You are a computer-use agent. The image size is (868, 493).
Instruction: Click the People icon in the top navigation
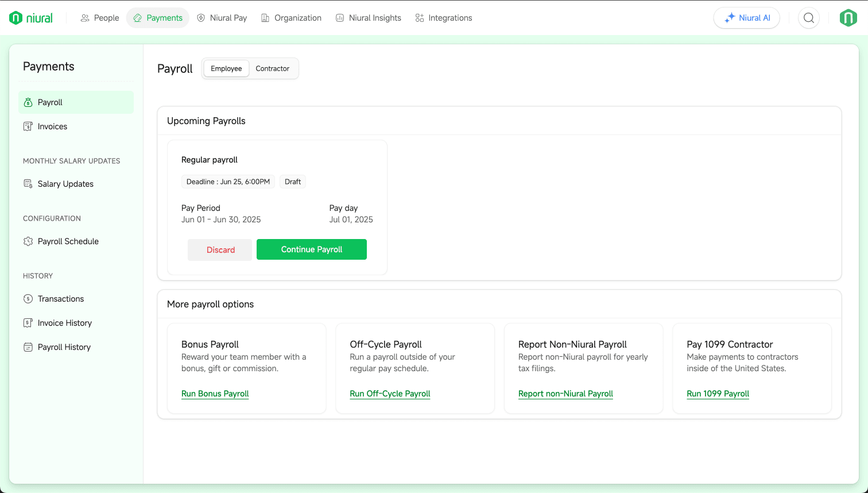pos(85,18)
